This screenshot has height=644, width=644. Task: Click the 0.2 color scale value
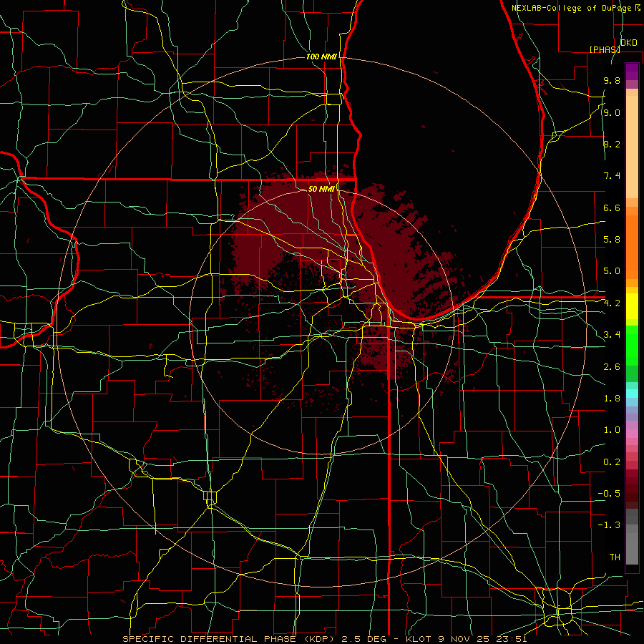pyautogui.click(x=612, y=462)
